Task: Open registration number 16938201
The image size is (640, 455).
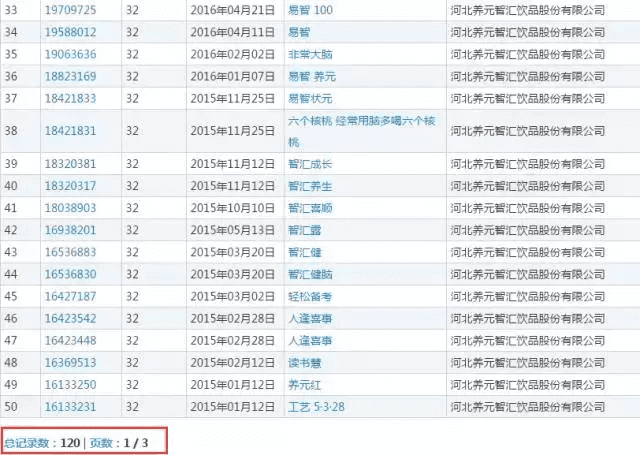Action: click(70, 230)
